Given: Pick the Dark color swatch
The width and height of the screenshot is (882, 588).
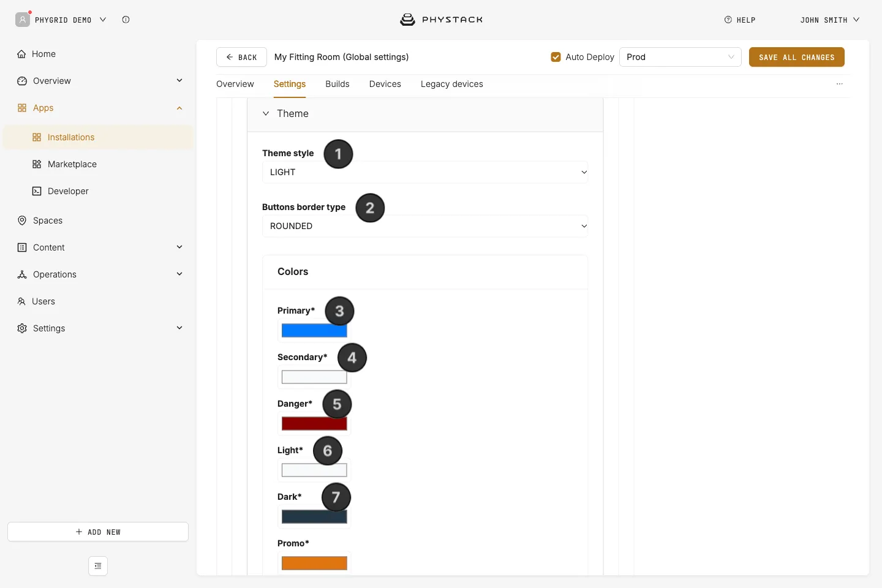Looking at the screenshot, I should (x=314, y=517).
